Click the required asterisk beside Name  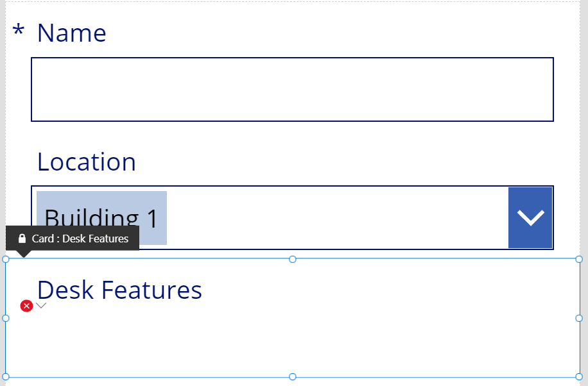(19, 30)
